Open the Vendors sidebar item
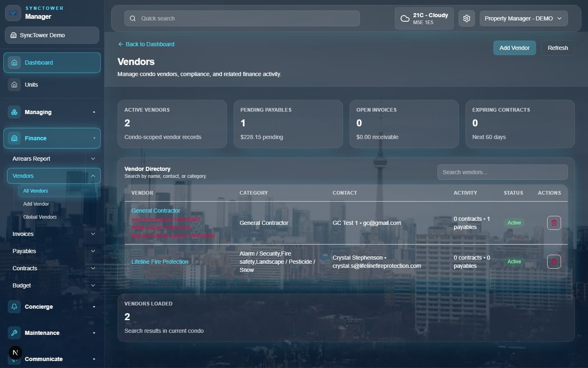 click(46, 176)
